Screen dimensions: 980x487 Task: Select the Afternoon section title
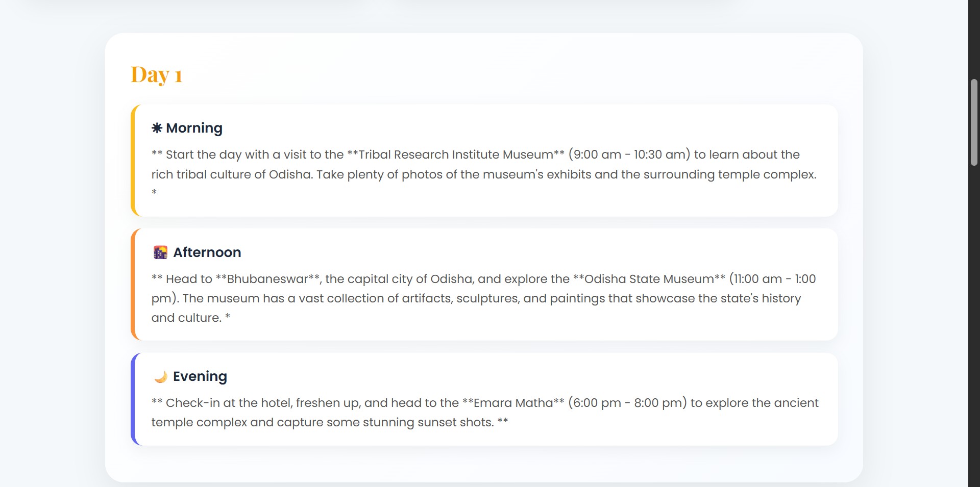pos(207,252)
